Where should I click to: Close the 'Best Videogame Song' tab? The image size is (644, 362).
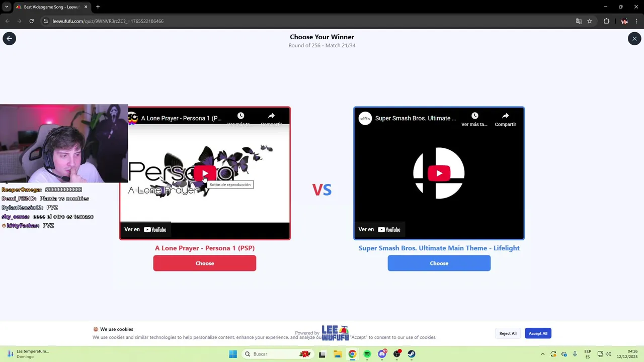coord(86,7)
